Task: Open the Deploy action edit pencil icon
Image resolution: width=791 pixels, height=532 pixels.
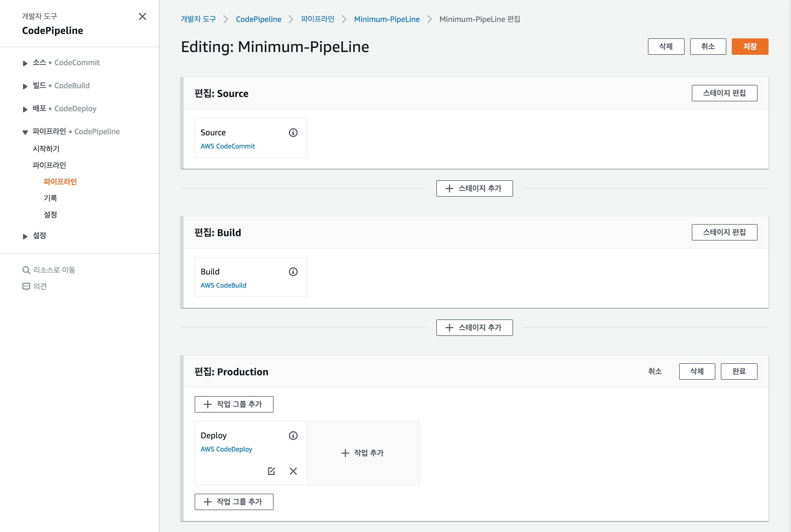Action: (x=271, y=471)
